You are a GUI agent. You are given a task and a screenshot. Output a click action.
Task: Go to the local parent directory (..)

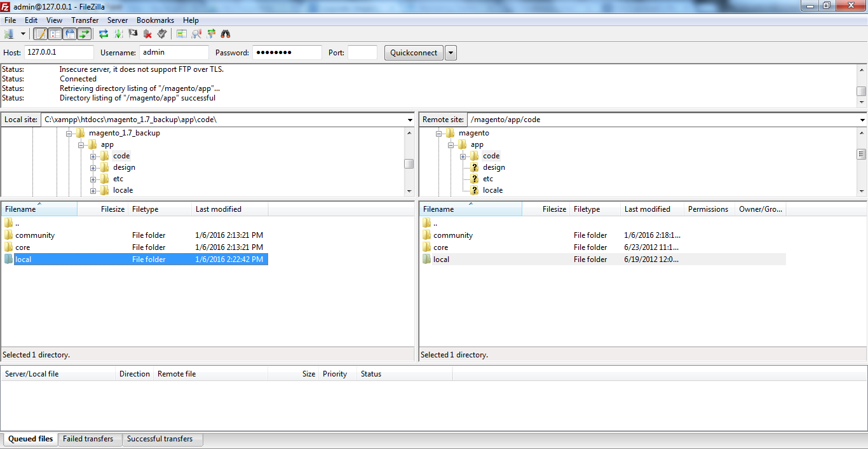point(135,223)
